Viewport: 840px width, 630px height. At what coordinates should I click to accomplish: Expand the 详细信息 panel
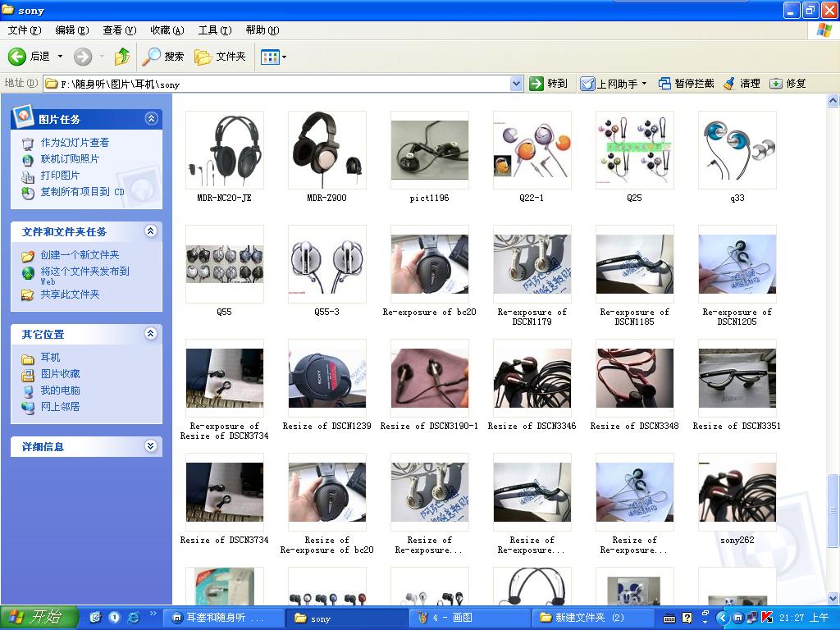[151, 445]
